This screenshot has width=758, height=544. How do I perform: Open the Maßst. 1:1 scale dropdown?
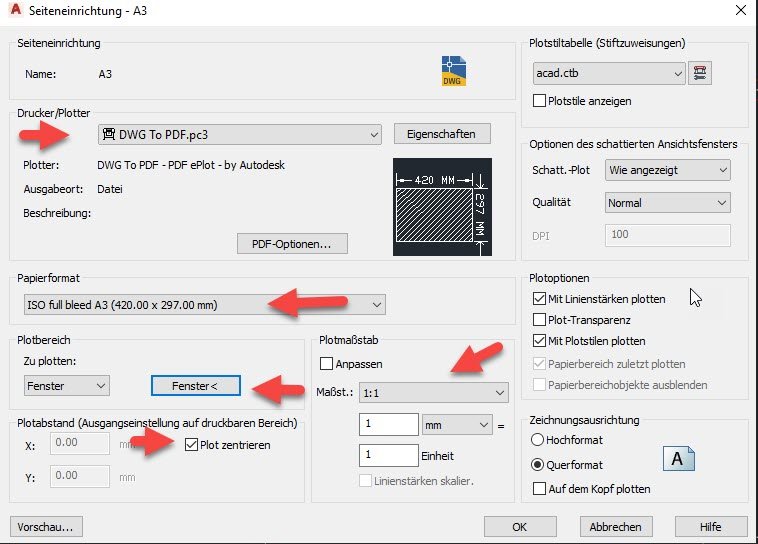tap(434, 393)
